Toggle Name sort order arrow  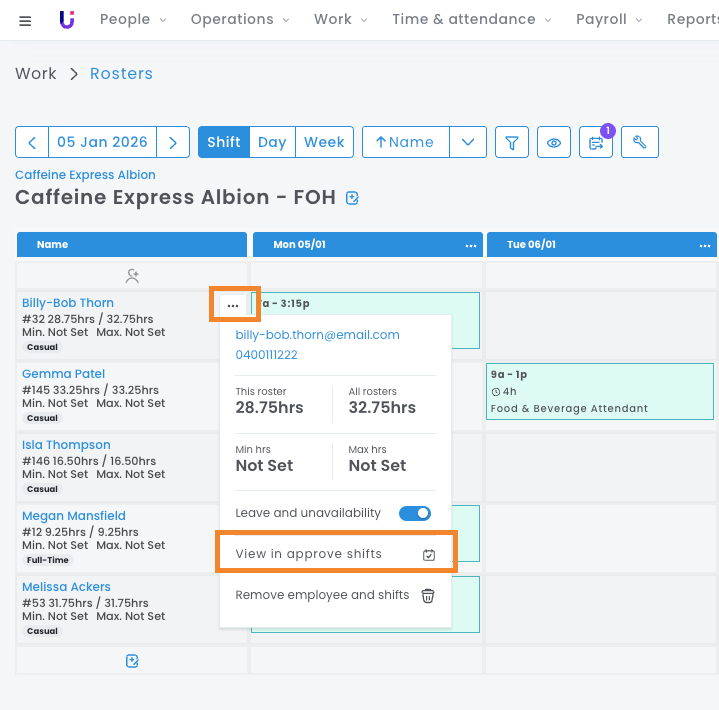click(x=405, y=143)
